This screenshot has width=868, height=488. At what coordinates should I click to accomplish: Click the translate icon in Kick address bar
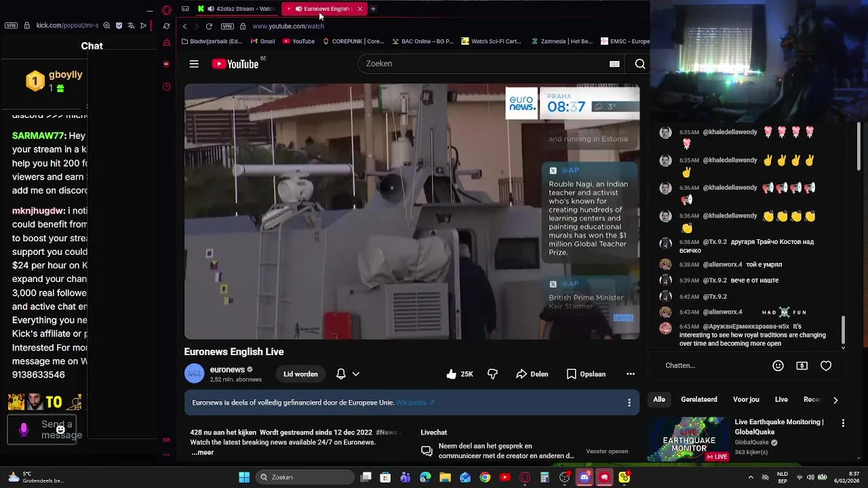[x=131, y=26]
